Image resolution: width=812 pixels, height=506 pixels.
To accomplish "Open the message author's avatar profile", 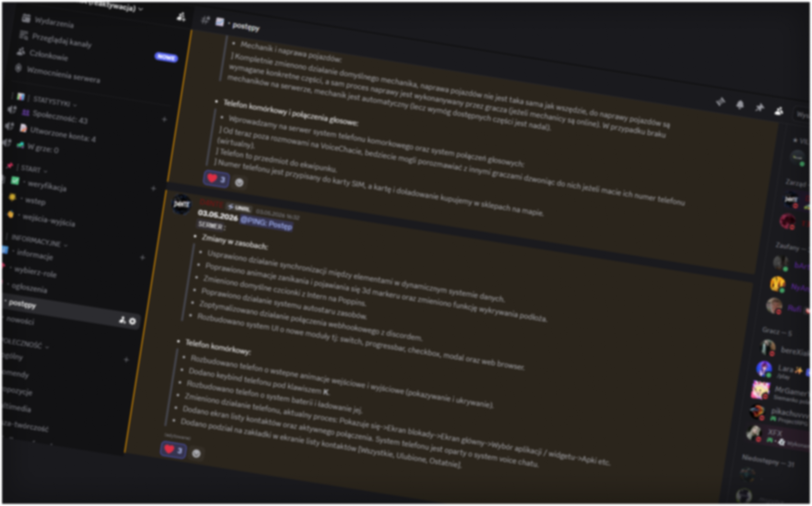I will [x=182, y=205].
